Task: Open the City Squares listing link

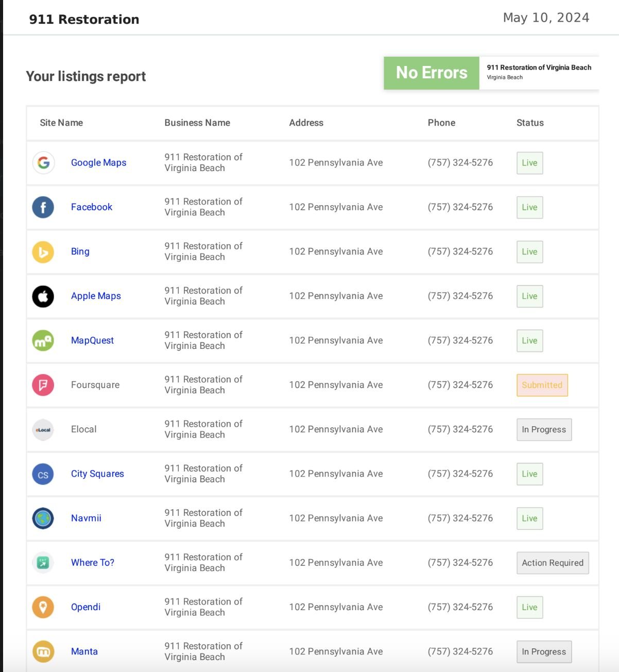Action: 97,474
